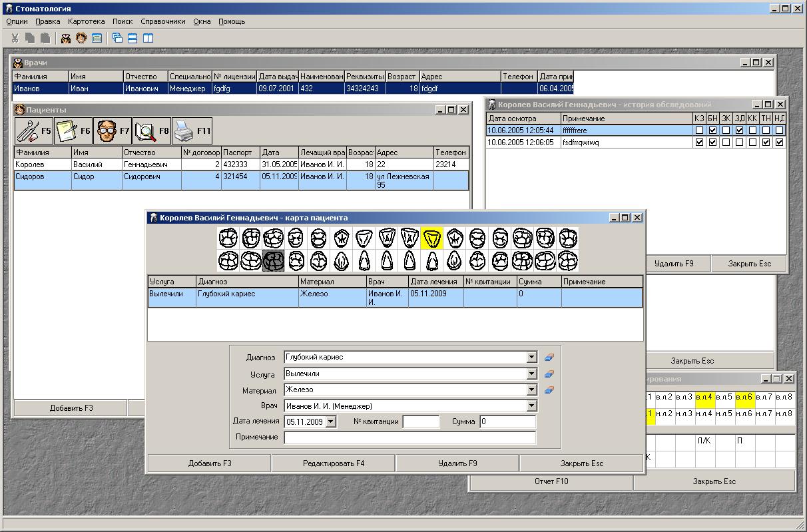Expand the Врач dropdown
The image size is (807, 532).
pos(531,406)
